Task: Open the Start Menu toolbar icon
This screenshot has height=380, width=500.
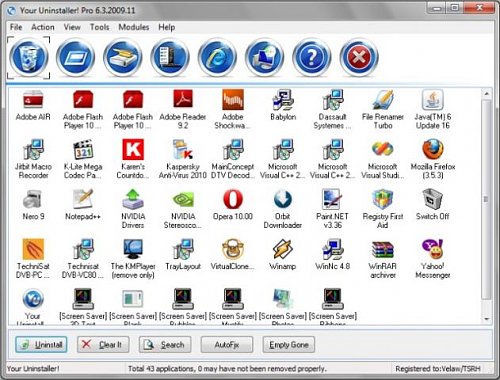Action: pyautogui.click(x=170, y=57)
